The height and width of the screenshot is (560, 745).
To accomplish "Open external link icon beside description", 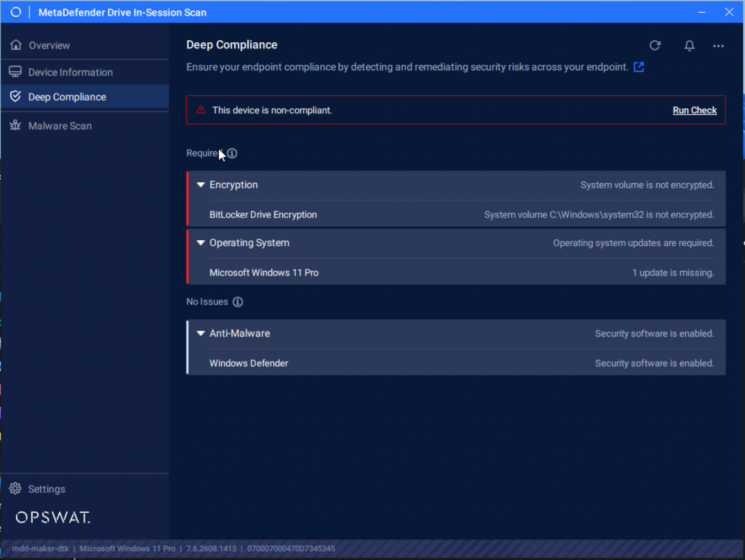I will pyautogui.click(x=639, y=67).
